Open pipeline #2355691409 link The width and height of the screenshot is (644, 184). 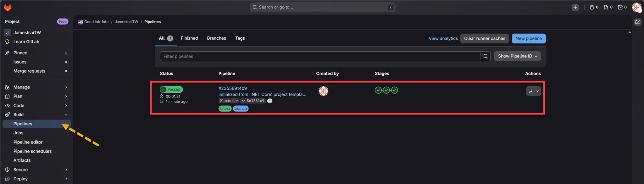(232, 88)
